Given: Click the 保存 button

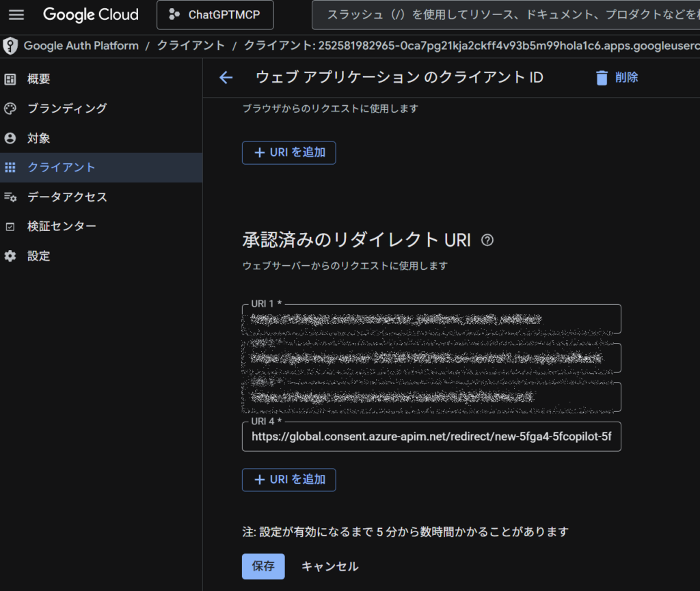Looking at the screenshot, I should [x=263, y=566].
